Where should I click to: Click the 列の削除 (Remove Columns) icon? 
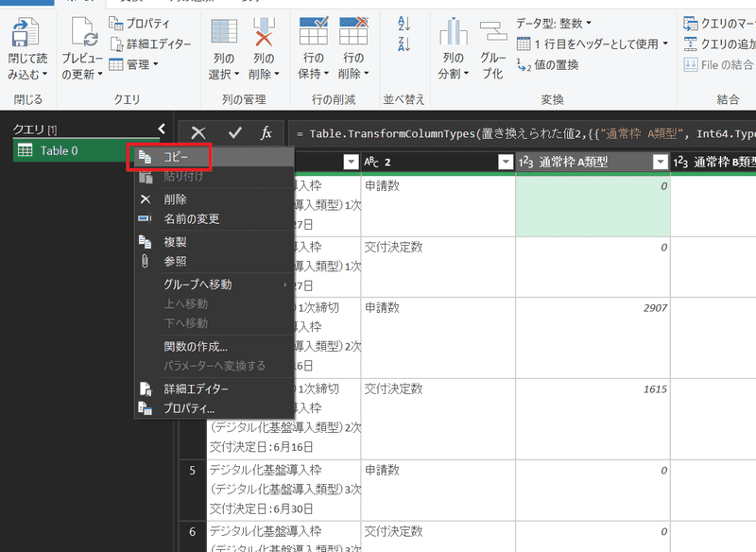(x=264, y=38)
